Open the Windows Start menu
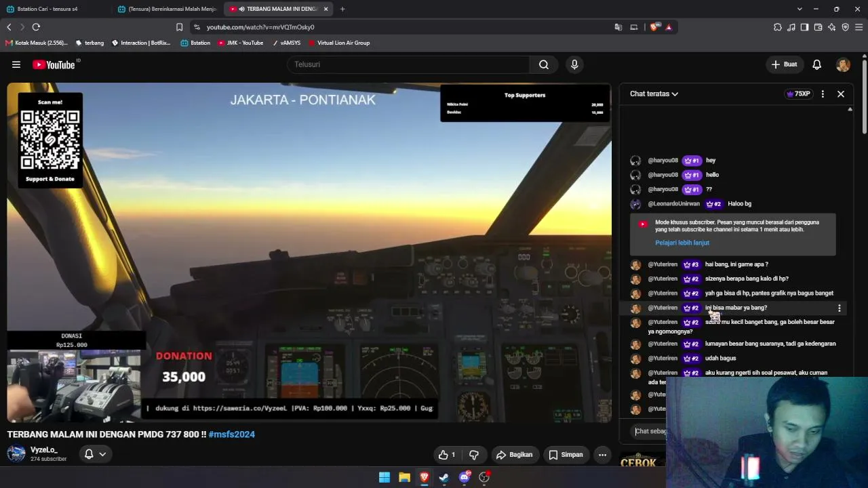 click(384, 477)
